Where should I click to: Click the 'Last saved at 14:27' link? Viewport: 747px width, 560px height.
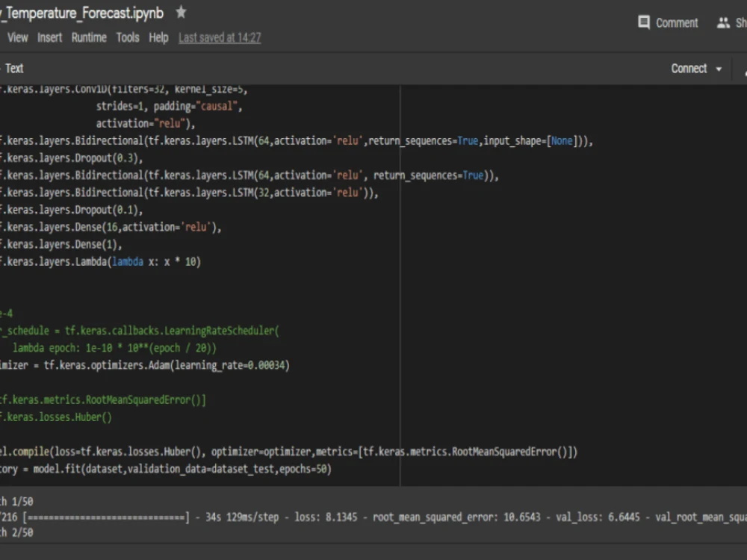click(220, 37)
